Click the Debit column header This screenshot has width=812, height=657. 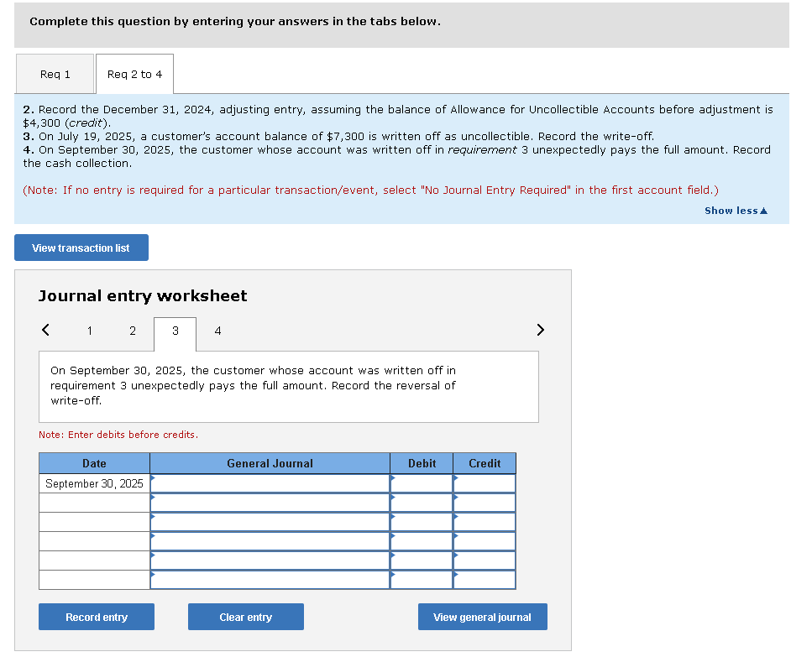tap(422, 463)
